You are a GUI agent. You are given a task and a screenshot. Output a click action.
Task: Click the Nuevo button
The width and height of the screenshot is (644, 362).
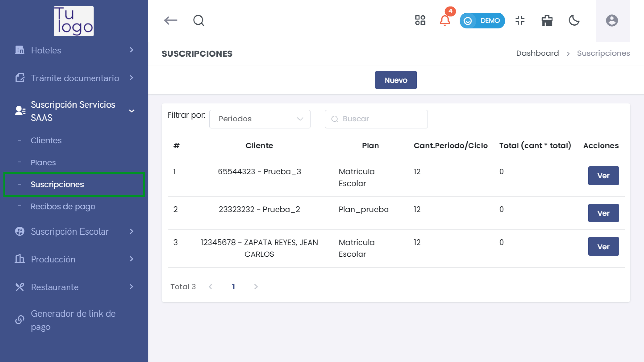tap(395, 80)
